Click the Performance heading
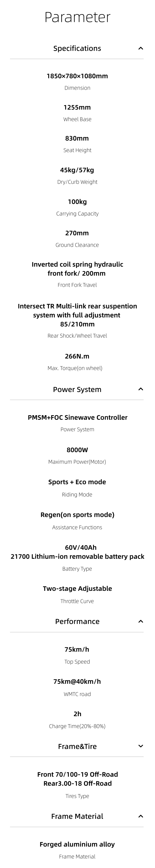 77,621
